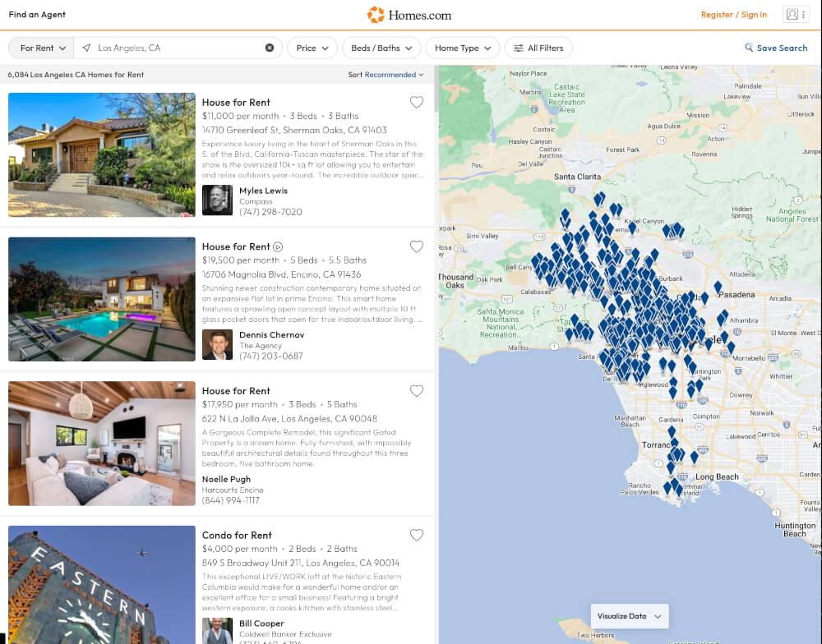Clear the search text using the X icon
Viewport: 822px width, 644px height.
tap(270, 47)
